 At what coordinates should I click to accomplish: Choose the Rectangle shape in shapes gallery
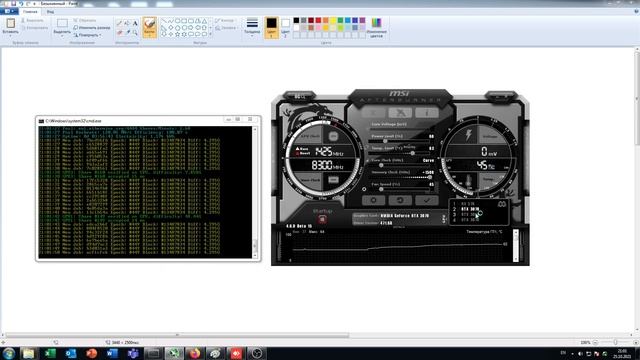[x=184, y=21]
